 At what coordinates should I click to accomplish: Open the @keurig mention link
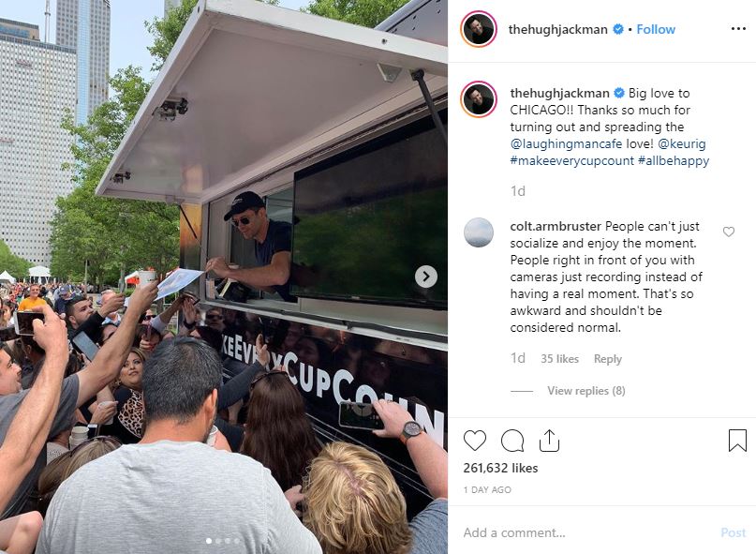pyautogui.click(x=681, y=143)
